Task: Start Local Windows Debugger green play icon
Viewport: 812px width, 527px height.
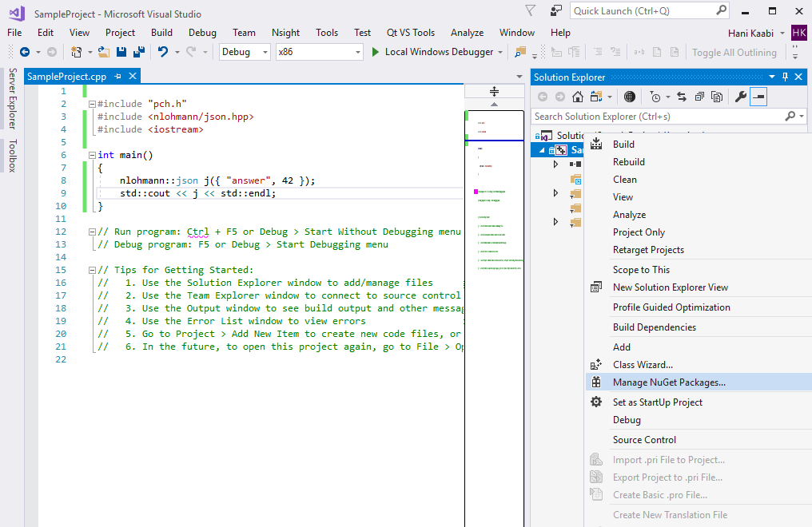Action: [376, 52]
